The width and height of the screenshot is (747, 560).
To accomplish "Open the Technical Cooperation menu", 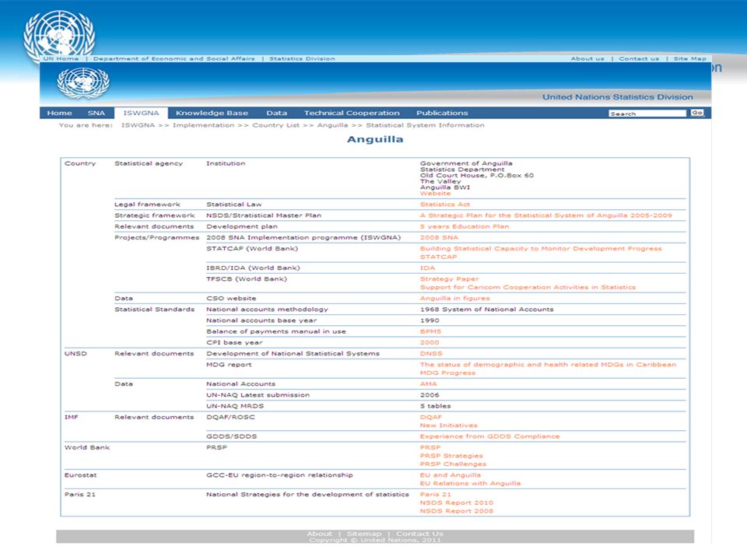I will [352, 113].
